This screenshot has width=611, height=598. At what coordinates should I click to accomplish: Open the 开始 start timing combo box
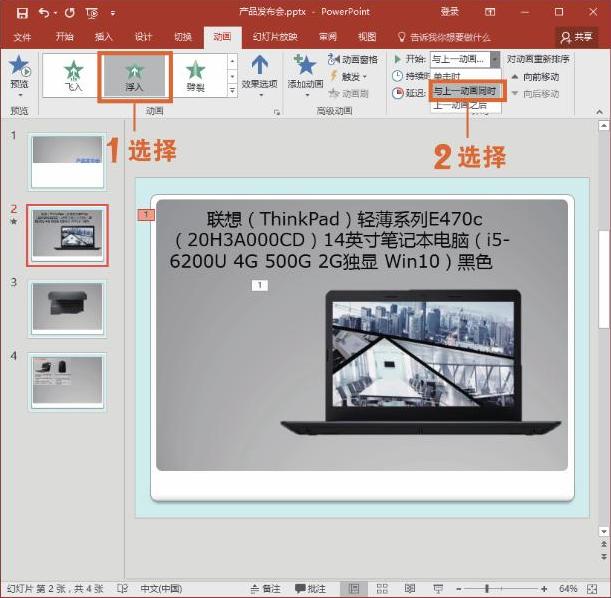tap(464, 59)
